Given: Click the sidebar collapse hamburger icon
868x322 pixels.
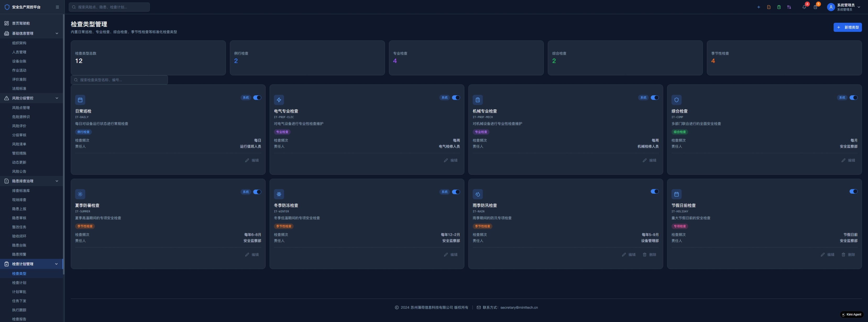Looking at the screenshot, I should (57, 7).
